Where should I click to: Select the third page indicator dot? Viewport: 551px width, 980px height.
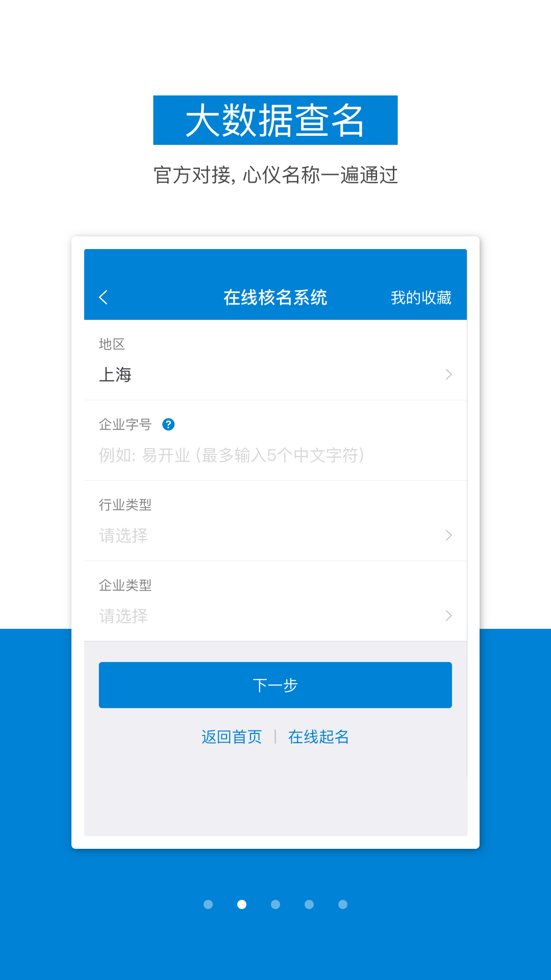coord(275,904)
